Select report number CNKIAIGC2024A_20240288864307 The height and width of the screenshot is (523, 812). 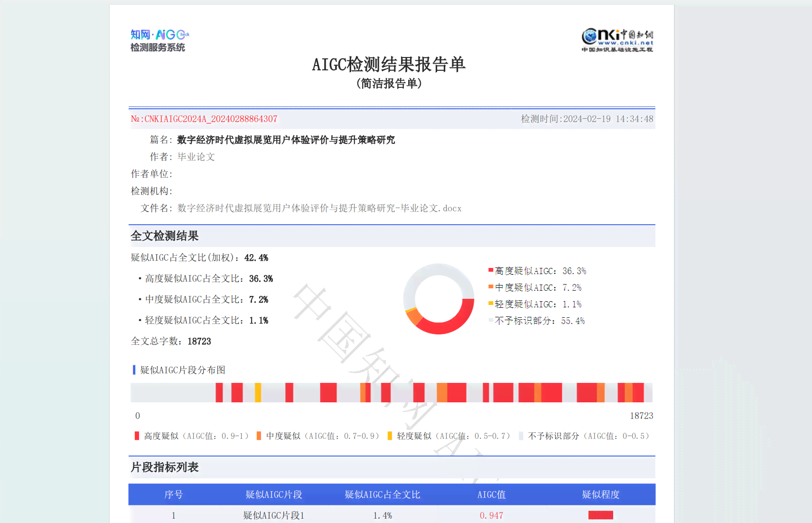[211, 119]
